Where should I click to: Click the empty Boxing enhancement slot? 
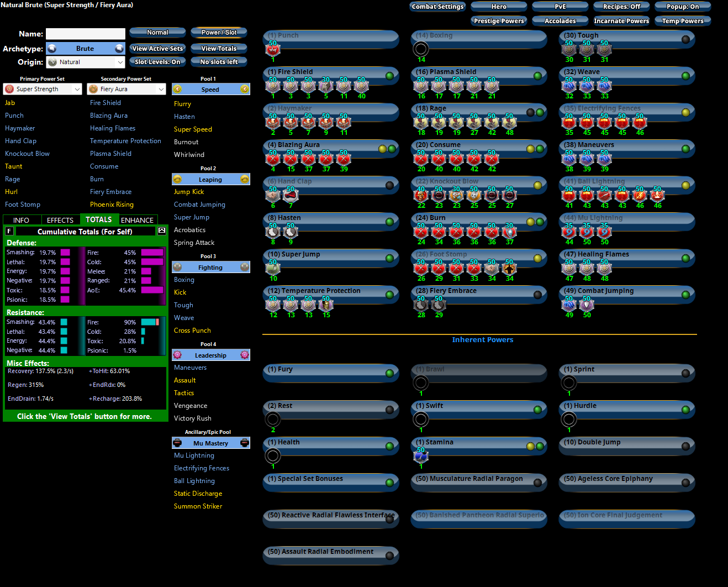(x=420, y=49)
